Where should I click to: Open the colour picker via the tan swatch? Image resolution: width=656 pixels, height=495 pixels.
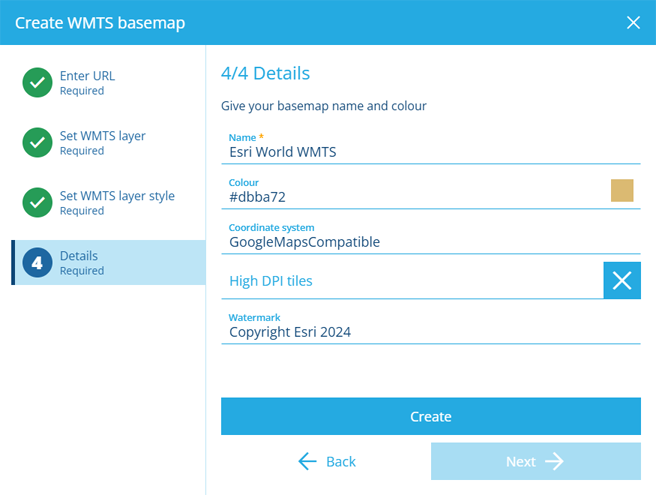click(x=622, y=190)
